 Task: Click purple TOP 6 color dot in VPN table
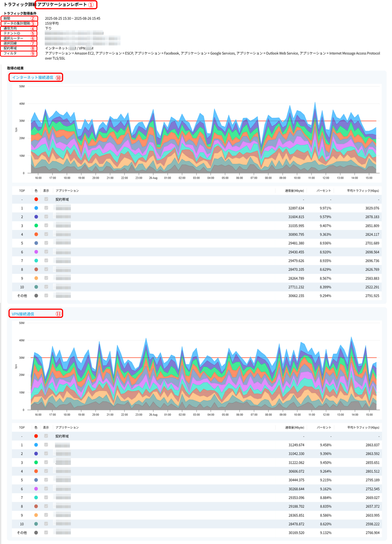coord(36,489)
